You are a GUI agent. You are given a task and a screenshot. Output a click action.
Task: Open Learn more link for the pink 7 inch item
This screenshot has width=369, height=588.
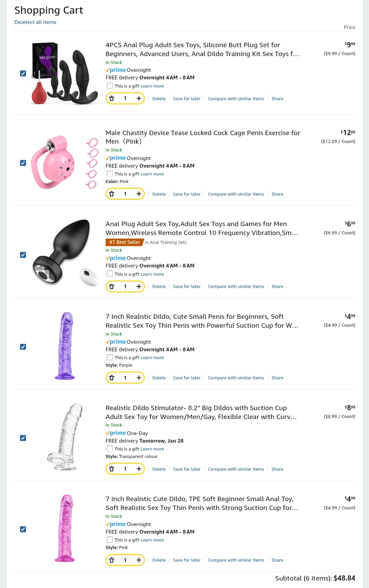point(152,540)
